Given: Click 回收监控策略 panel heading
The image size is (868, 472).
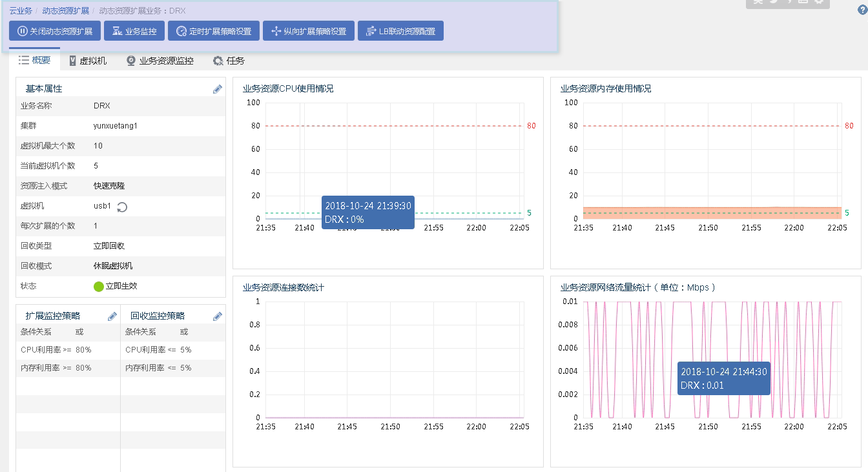Looking at the screenshot, I should pos(158,316).
